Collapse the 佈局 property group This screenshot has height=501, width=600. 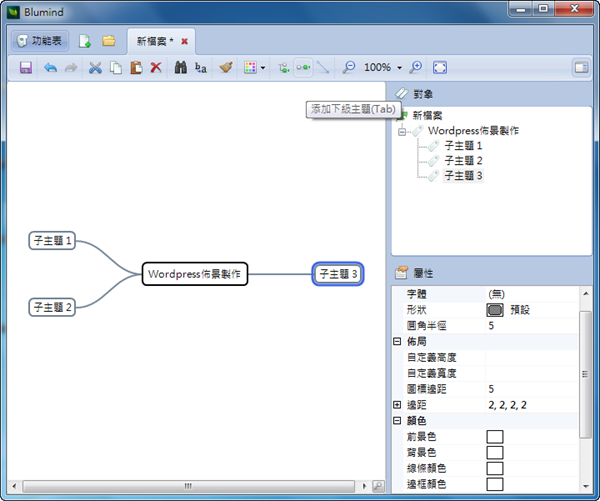coord(397,341)
